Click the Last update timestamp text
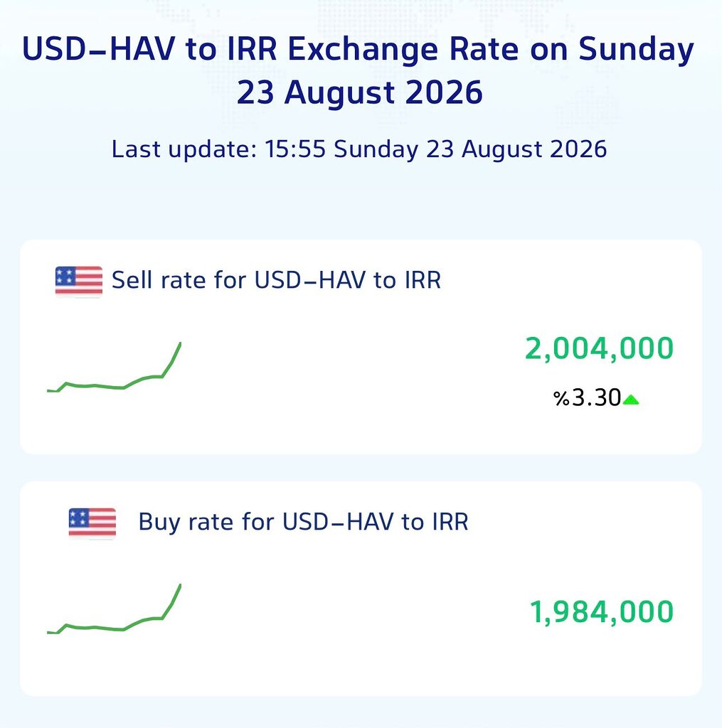This screenshot has width=722, height=728. [359, 149]
